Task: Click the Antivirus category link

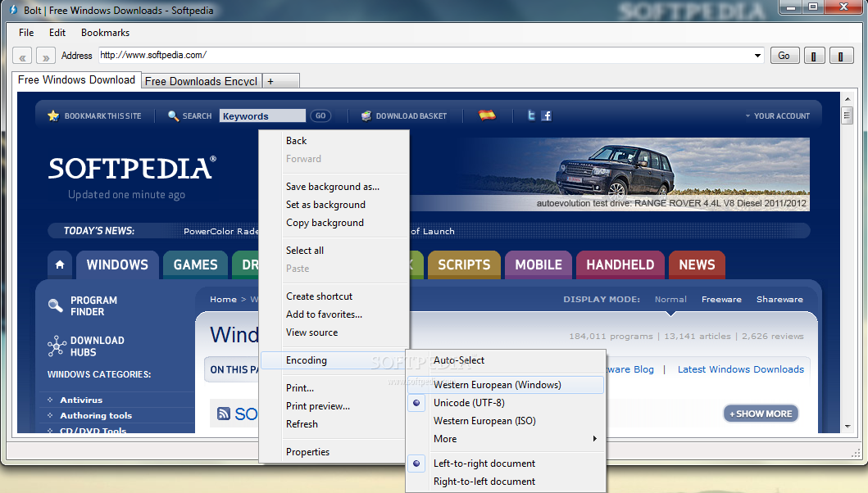Action: tap(81, 400)
